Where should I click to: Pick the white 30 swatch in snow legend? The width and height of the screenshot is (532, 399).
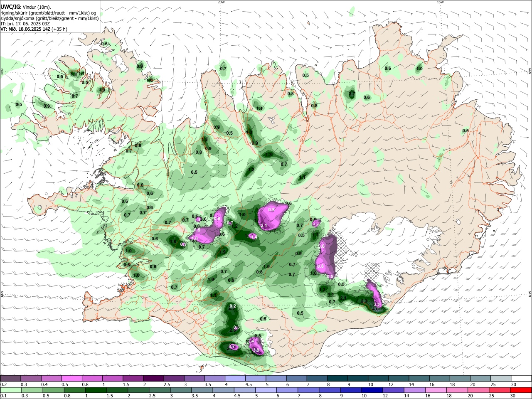(521, 379)
